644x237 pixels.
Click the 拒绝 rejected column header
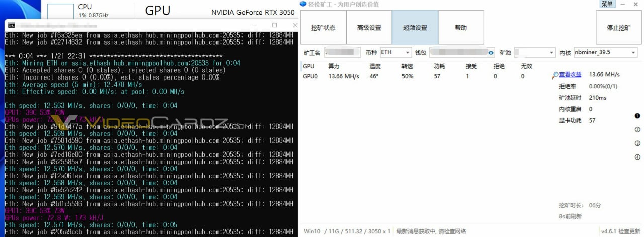click(499, 66)
